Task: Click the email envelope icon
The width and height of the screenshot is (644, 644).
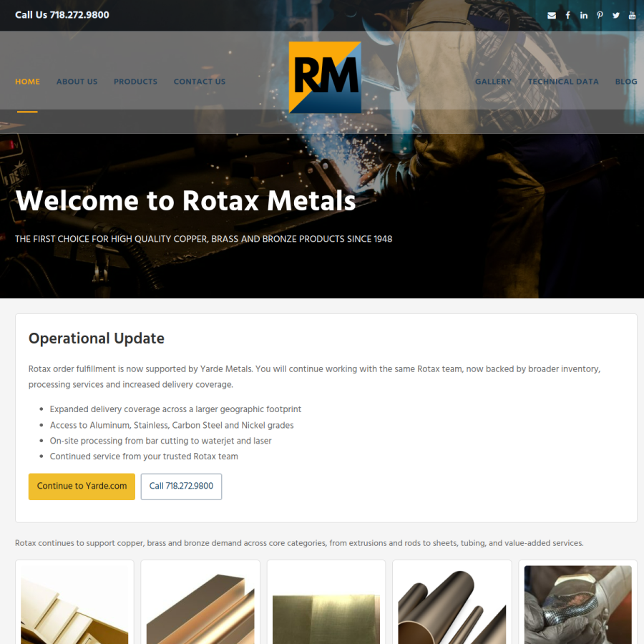Action: point(552,16)
